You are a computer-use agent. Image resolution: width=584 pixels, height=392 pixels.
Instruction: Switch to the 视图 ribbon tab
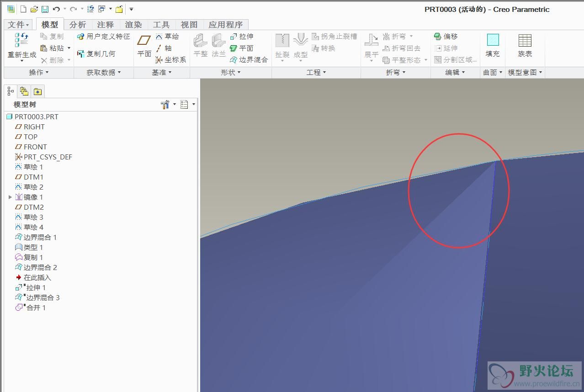pyautogui.click(x=189, y=25)
